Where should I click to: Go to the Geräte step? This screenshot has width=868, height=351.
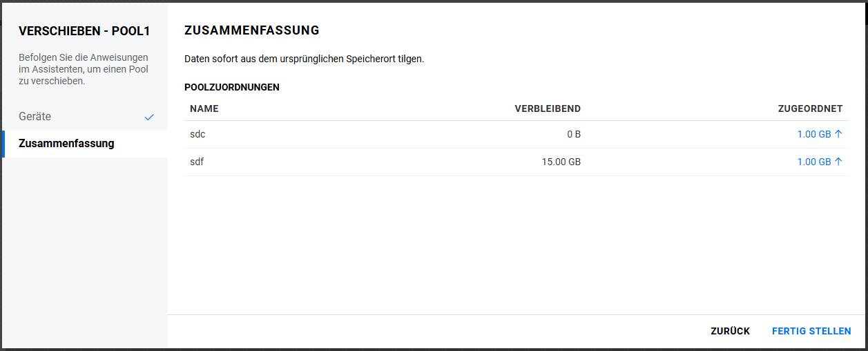(x=35, y=117)
